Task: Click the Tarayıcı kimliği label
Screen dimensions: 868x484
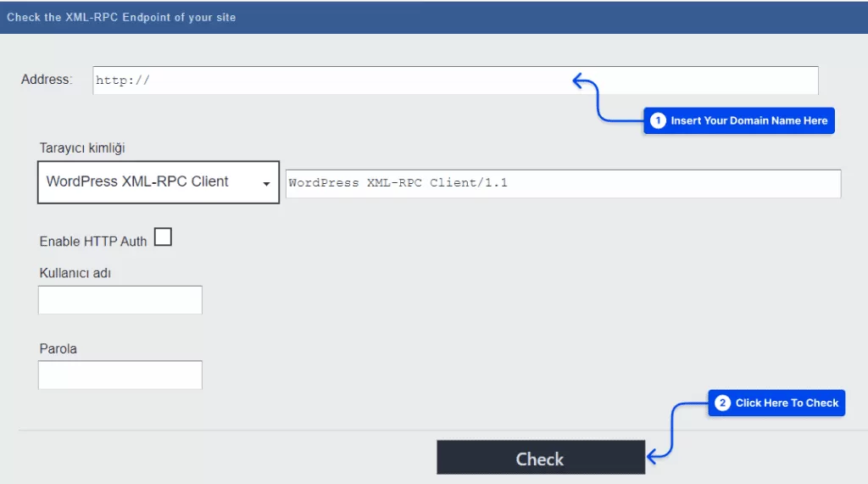Action: click(82, 148)
